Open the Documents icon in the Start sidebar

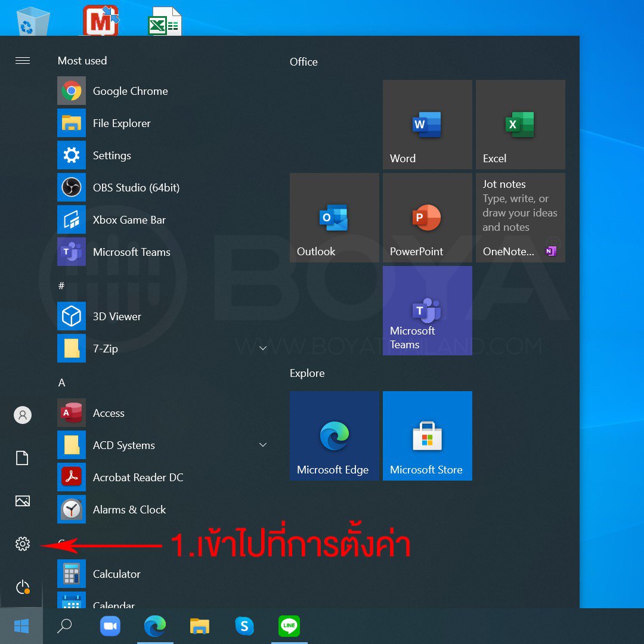point(23,458)
